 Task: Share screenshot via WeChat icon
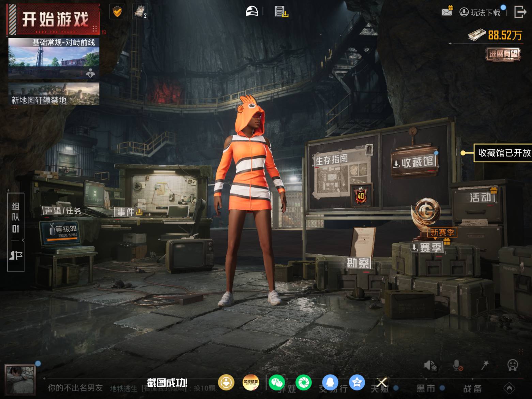tap(277, 382)
